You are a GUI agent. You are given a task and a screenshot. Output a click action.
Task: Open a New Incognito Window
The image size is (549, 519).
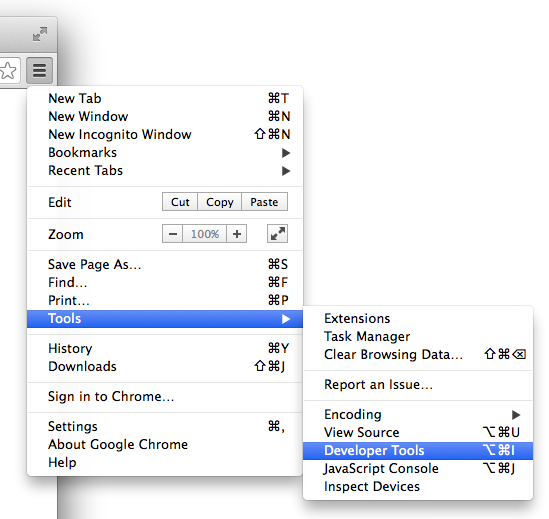tap(165, 134)
